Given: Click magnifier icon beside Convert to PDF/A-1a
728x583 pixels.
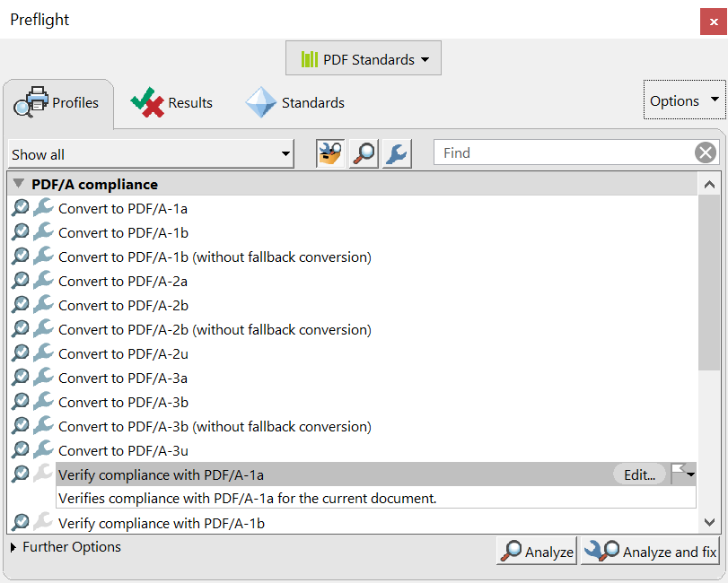Looking at the screenshot, I should coord(21,208).
